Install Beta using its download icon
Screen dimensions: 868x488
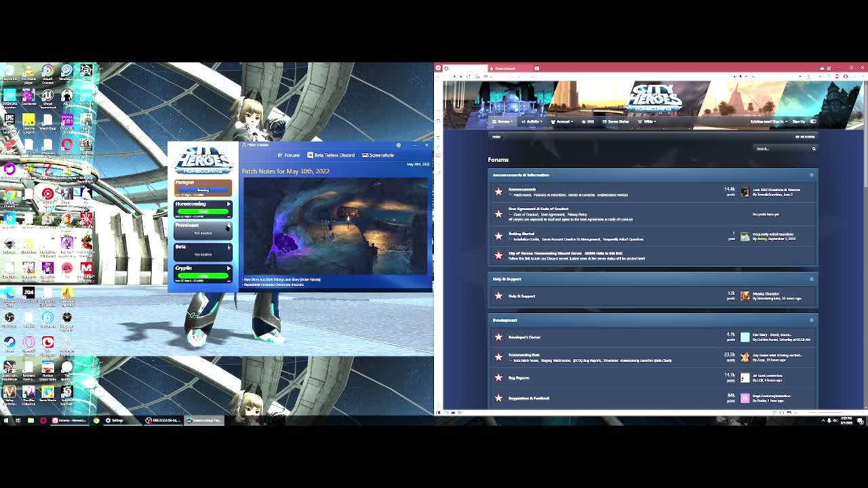(229, 247)
